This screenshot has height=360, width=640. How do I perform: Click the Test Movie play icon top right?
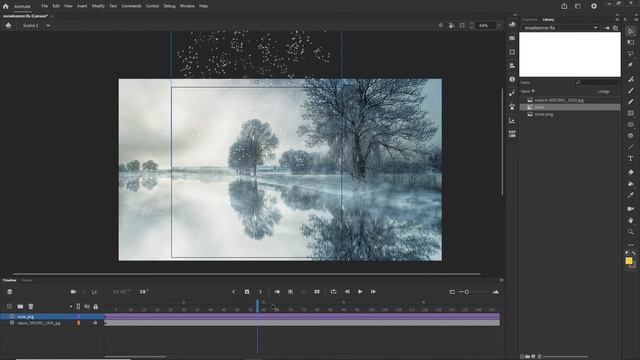(594, 6)
